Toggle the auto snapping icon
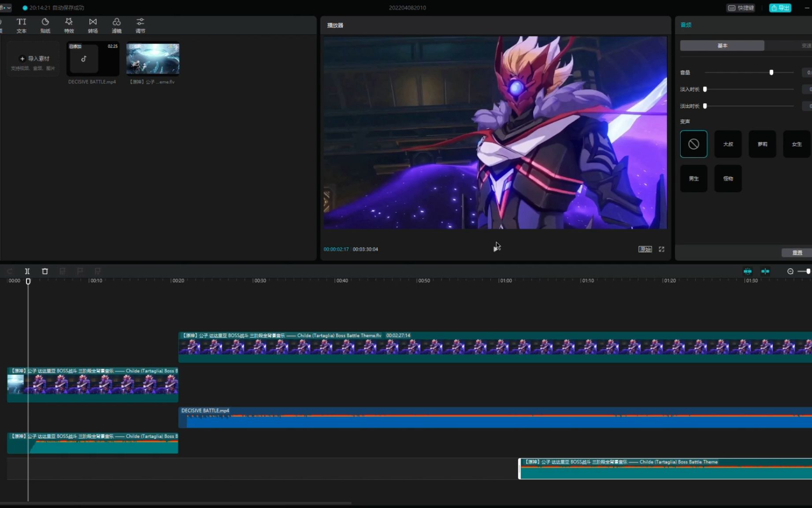The image size is (812, 508). [765, 271]
